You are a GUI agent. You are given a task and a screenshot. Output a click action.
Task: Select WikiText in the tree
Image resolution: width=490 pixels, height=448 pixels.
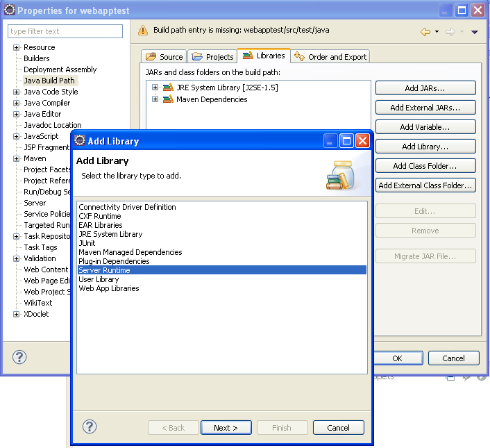point(38,303)
